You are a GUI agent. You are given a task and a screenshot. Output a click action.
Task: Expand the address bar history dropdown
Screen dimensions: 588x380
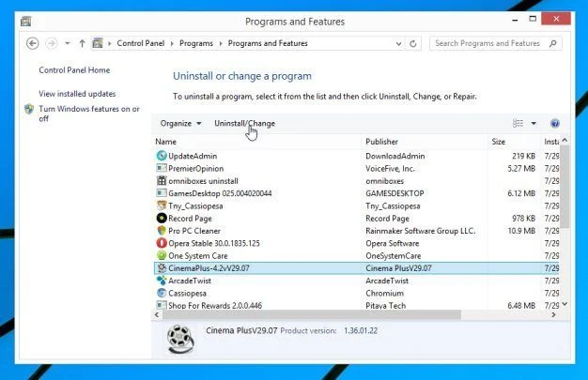pos(398,43)
